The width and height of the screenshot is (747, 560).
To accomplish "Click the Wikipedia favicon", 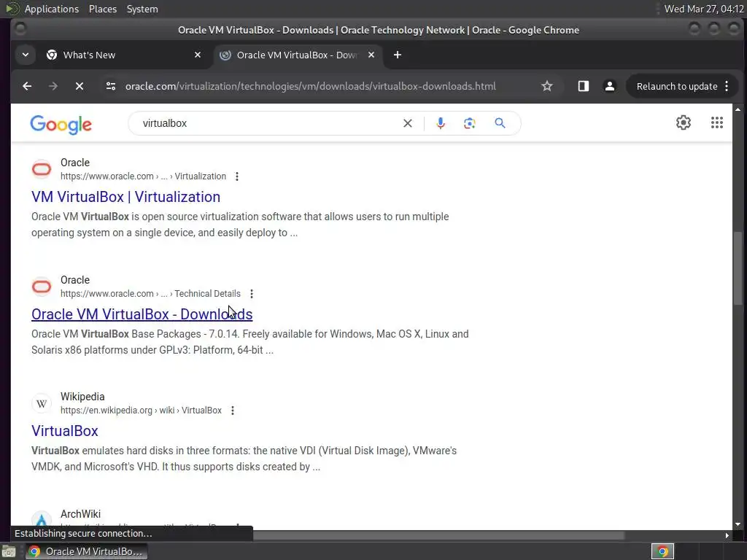I will click(x=42, y=403).
